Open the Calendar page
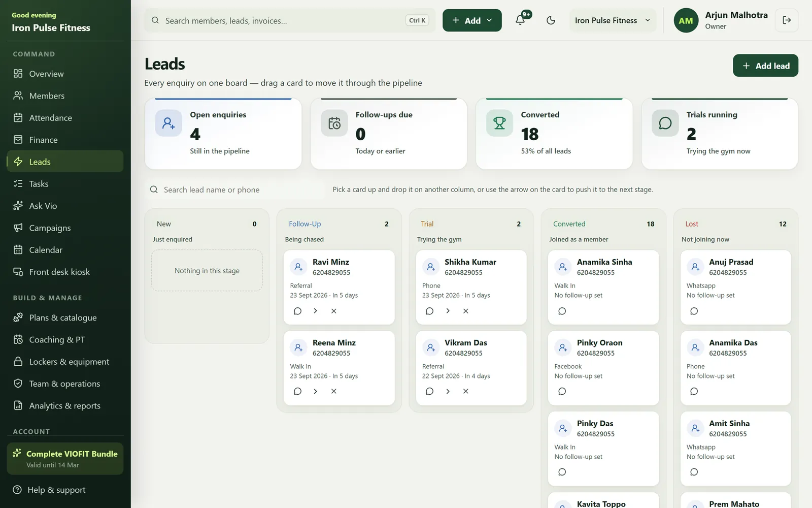 coord(65,250)
